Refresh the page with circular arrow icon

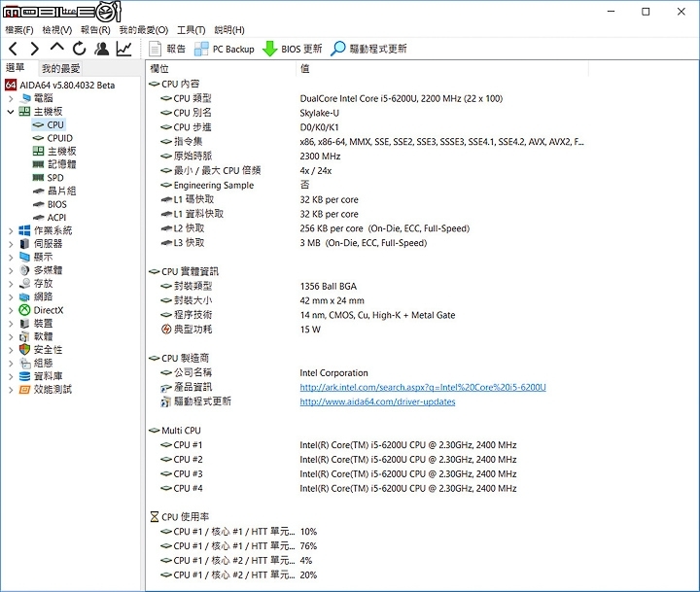click(80, 49)
